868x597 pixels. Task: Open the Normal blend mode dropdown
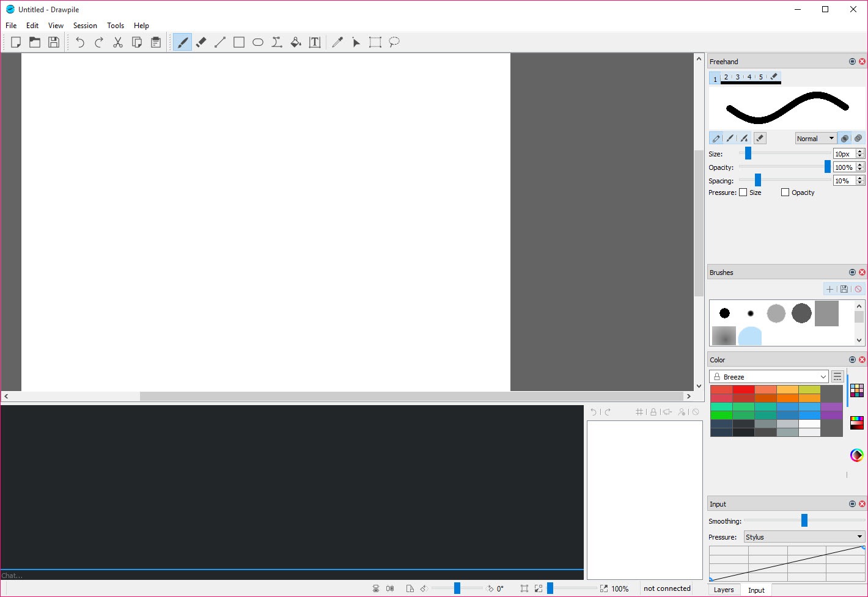click(815, 139)
